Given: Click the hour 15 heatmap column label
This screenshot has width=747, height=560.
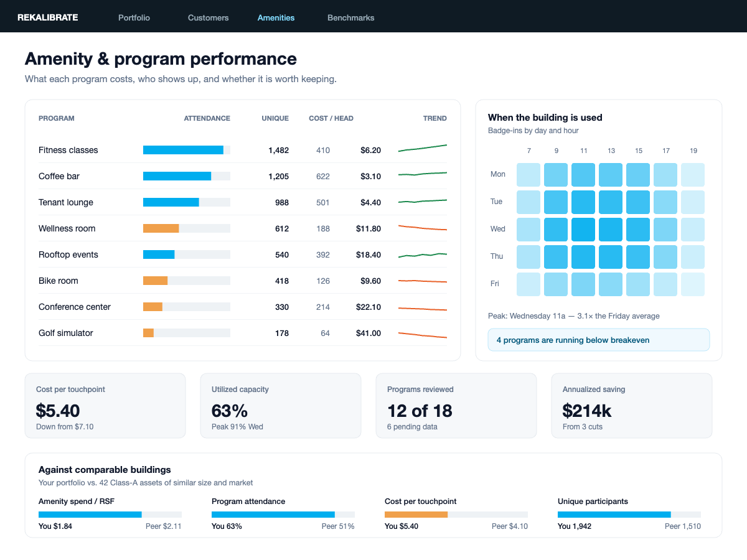Looking at the screenshot, I should (639, 151).
